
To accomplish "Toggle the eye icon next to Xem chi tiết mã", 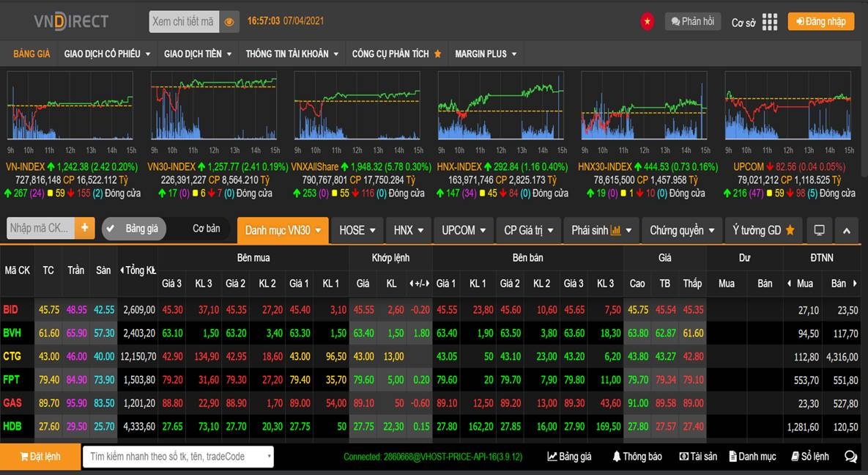I will point(229,21).
